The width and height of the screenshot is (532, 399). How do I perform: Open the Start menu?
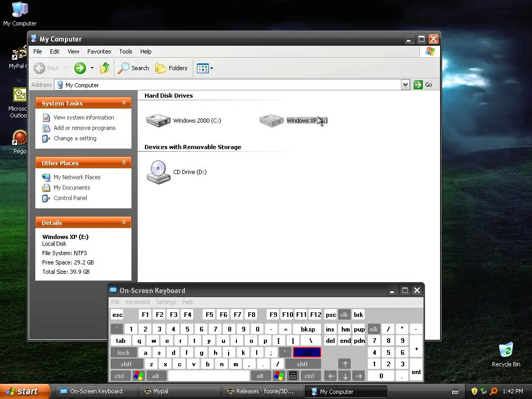[24, 392]
